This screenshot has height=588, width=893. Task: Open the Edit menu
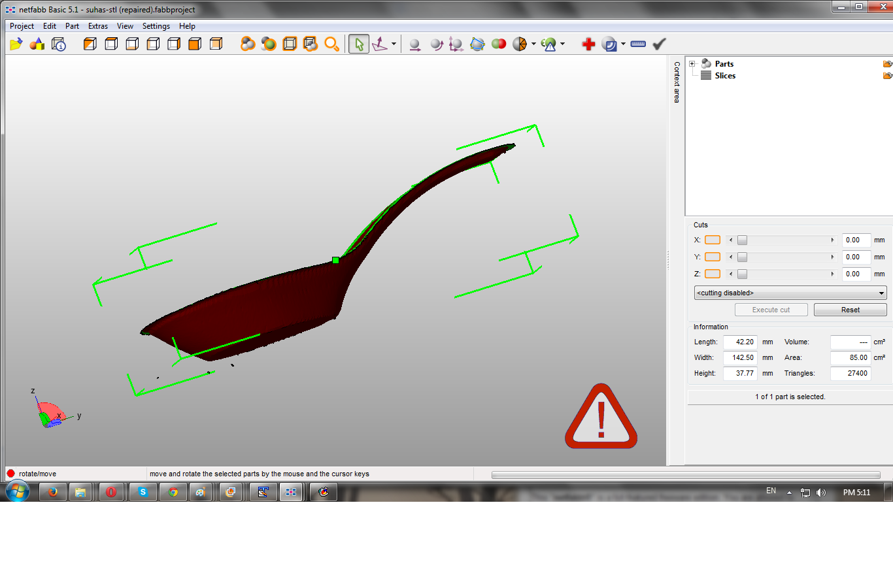pyautogui.click(x=50, y=26)
